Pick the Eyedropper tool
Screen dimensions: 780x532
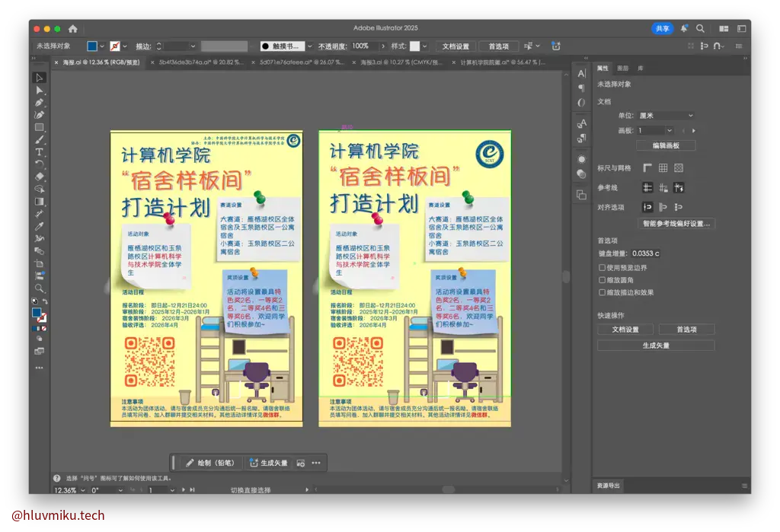pos(40,225)
